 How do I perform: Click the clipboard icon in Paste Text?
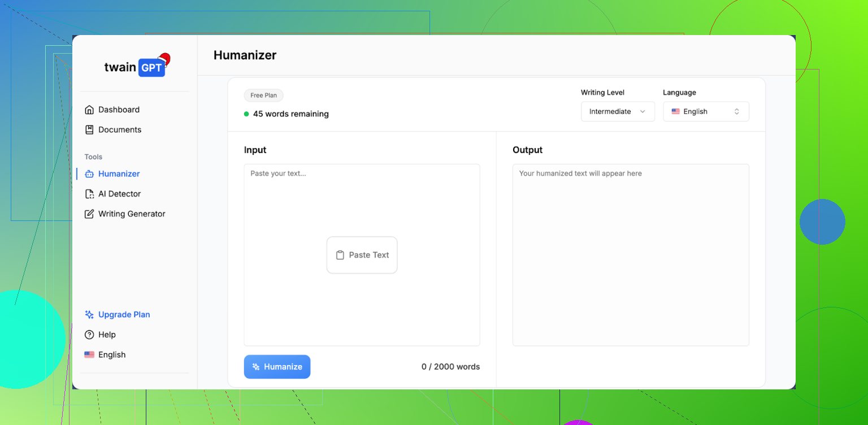340,255
